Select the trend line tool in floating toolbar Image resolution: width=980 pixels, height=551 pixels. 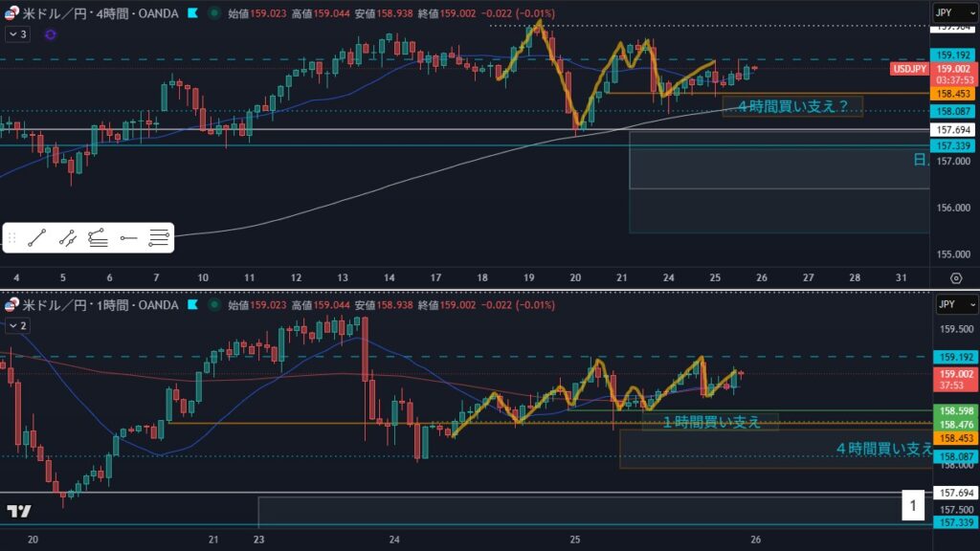(x=37, y=237)
